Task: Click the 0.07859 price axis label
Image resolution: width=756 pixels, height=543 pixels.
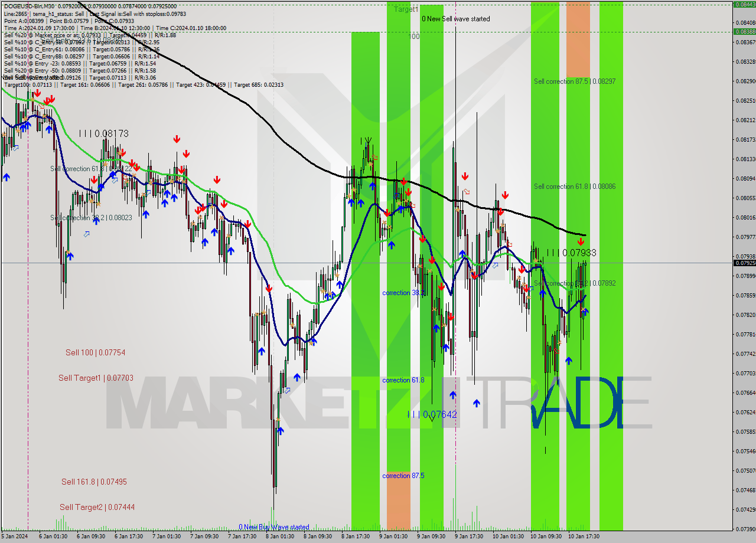Action: pyautogui.click(x=745, y=295)
